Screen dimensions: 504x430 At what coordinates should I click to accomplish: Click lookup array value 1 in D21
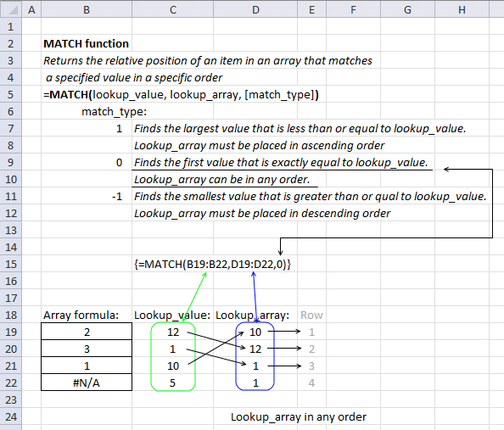click(x=255, y=366)
